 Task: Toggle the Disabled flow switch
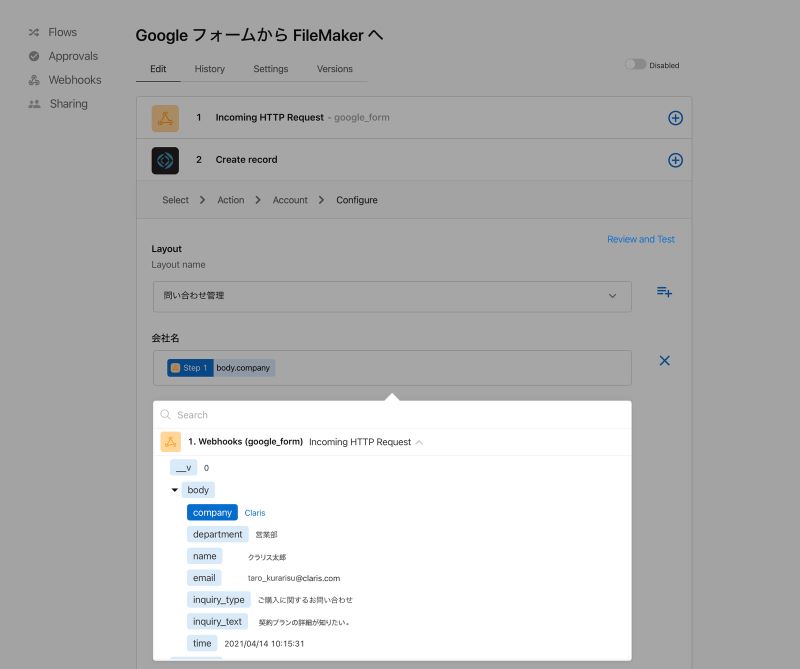point(636,64)
